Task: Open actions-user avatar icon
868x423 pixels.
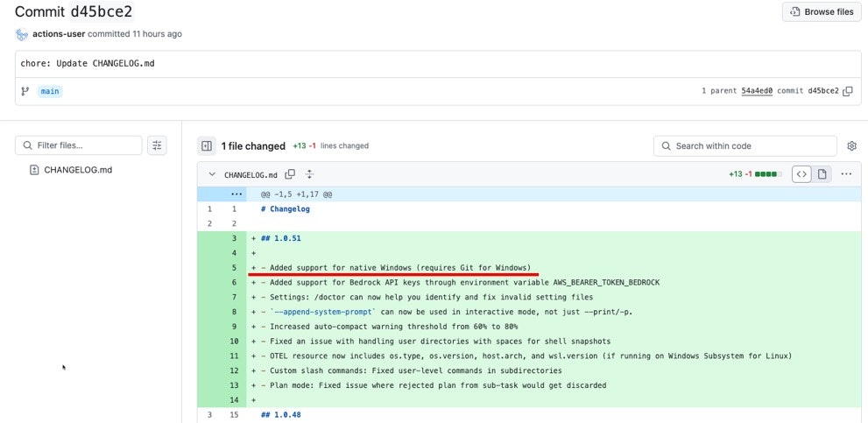Action: click(22, 34)
